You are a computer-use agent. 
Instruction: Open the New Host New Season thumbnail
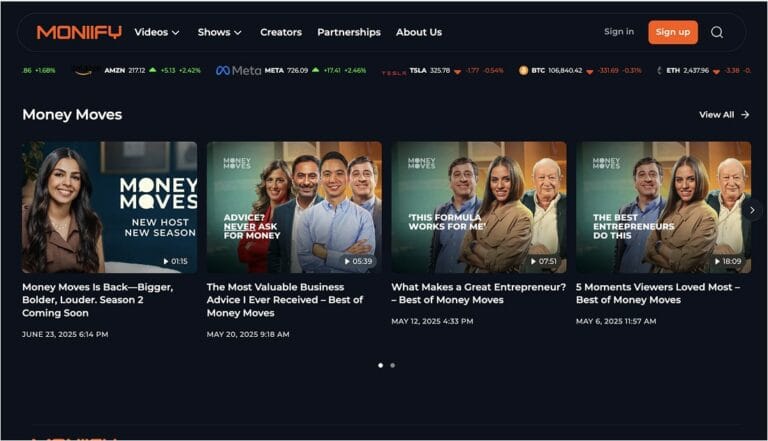(x=110, y=207)
